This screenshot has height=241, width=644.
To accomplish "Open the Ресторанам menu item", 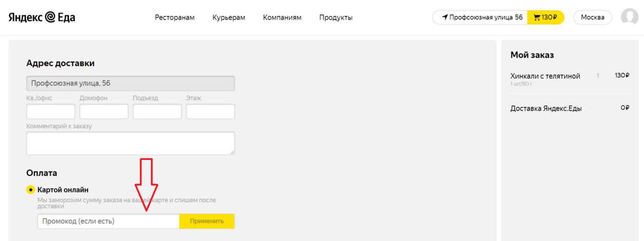I will (175, 17).
